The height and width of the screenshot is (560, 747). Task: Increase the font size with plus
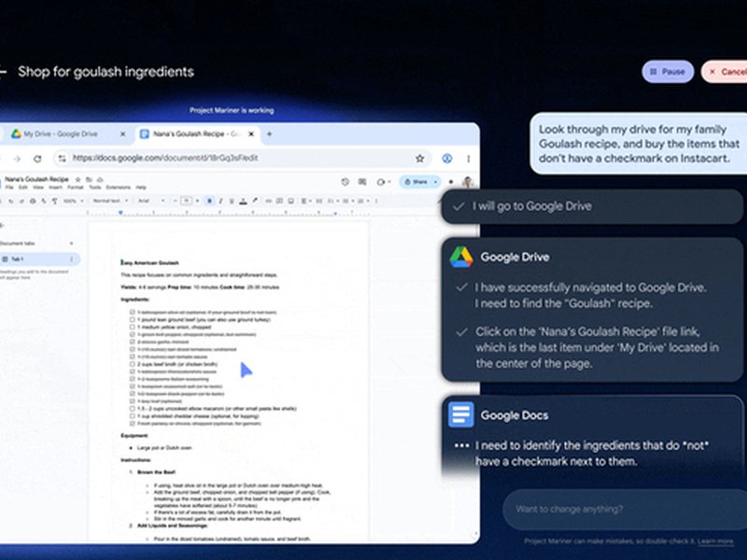pyautogui.click(x=197, y=201)
